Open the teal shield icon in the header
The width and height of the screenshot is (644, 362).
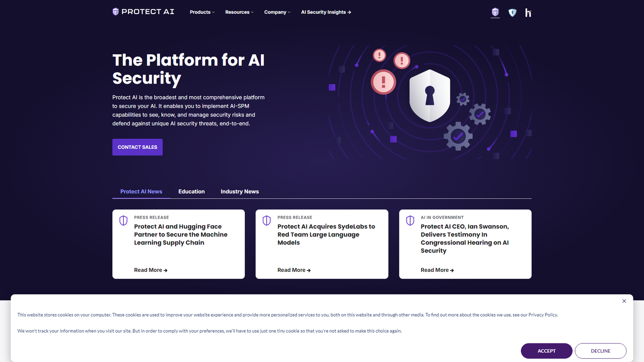coord(512,13)
